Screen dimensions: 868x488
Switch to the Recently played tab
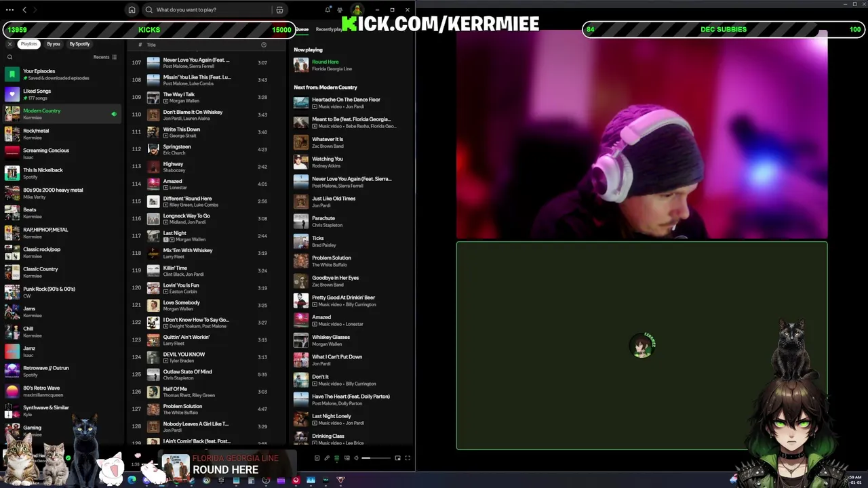pos(330,29)
